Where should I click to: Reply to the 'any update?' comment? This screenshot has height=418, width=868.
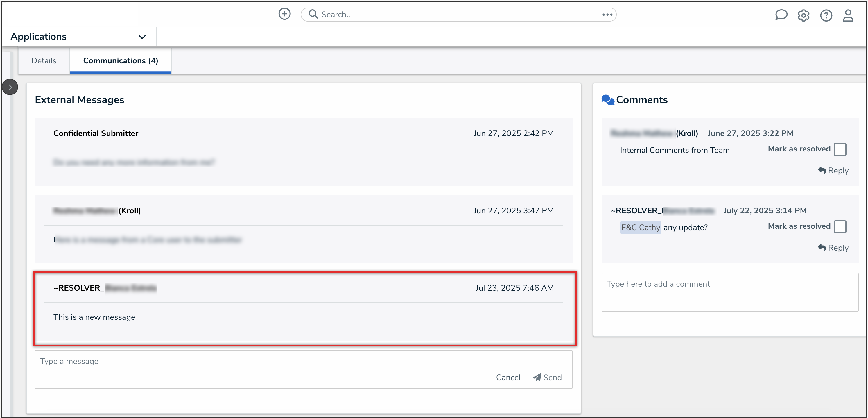tap(833, 248)
